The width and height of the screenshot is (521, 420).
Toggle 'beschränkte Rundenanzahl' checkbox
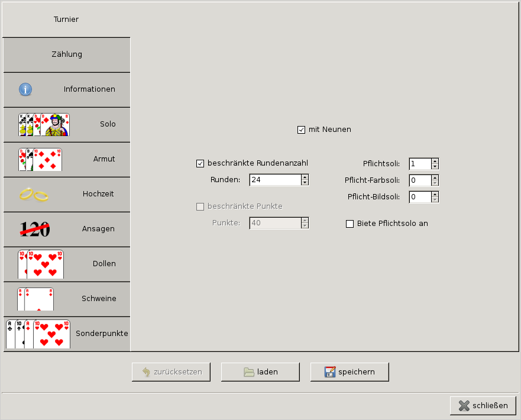(x=200, y=163)
